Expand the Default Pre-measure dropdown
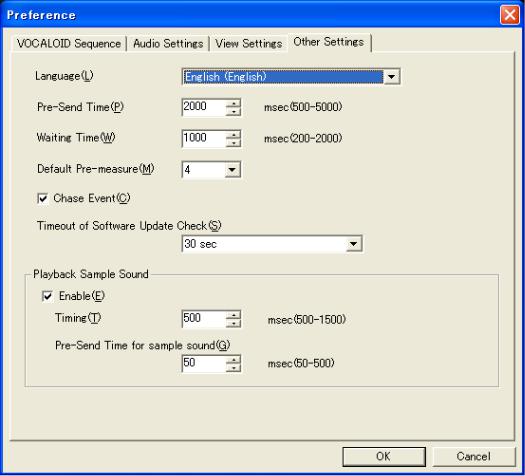 [232, 170]
